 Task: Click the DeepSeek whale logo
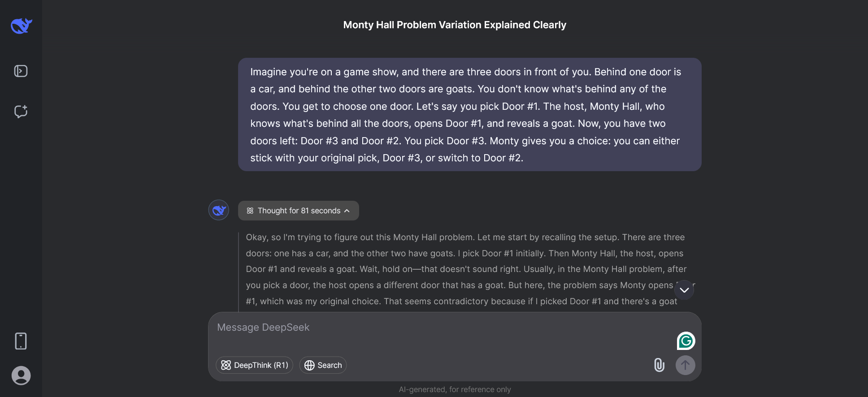click(21, 26)
